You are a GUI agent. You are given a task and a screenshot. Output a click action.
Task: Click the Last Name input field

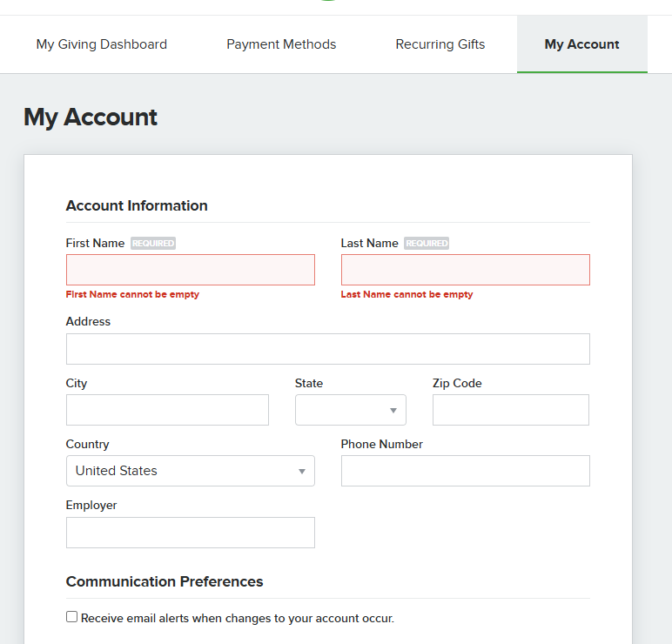(x=466, y=270)
